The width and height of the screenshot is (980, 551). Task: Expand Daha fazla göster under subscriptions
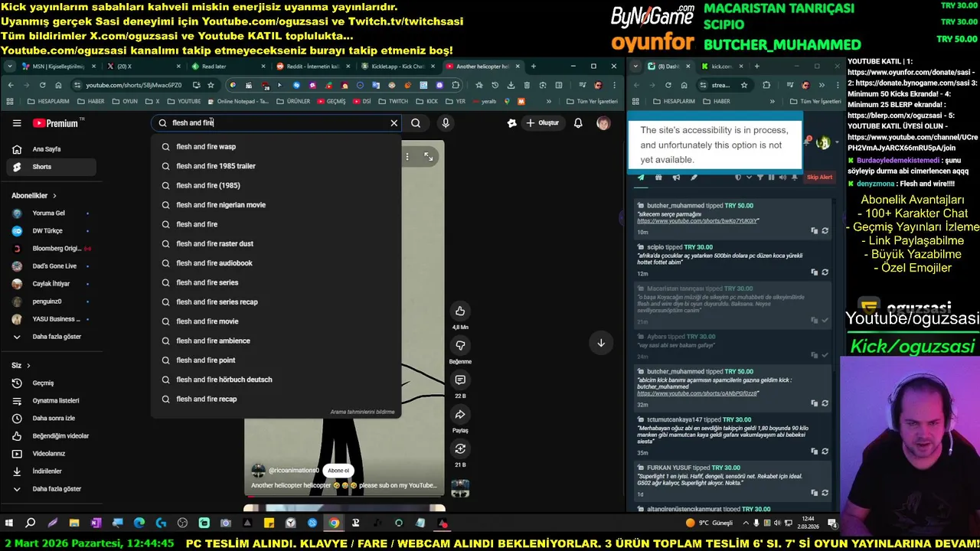[x=50, y=337]
